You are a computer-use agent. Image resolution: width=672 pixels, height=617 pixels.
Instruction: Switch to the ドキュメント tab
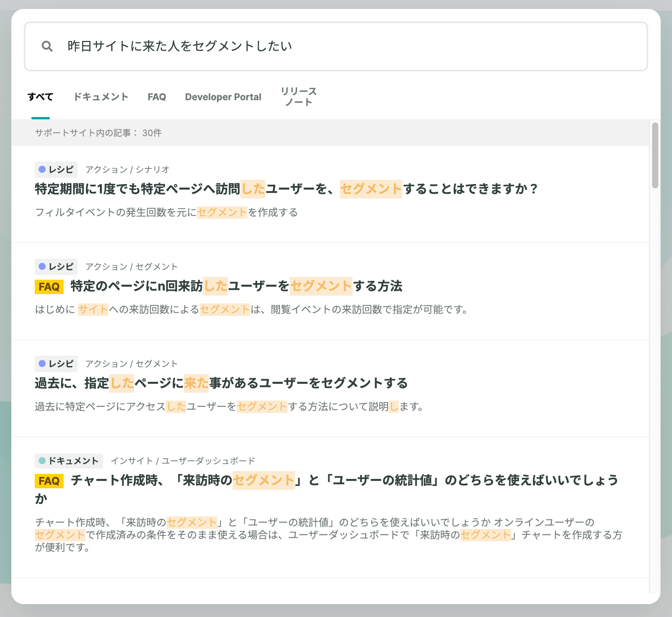101,97
